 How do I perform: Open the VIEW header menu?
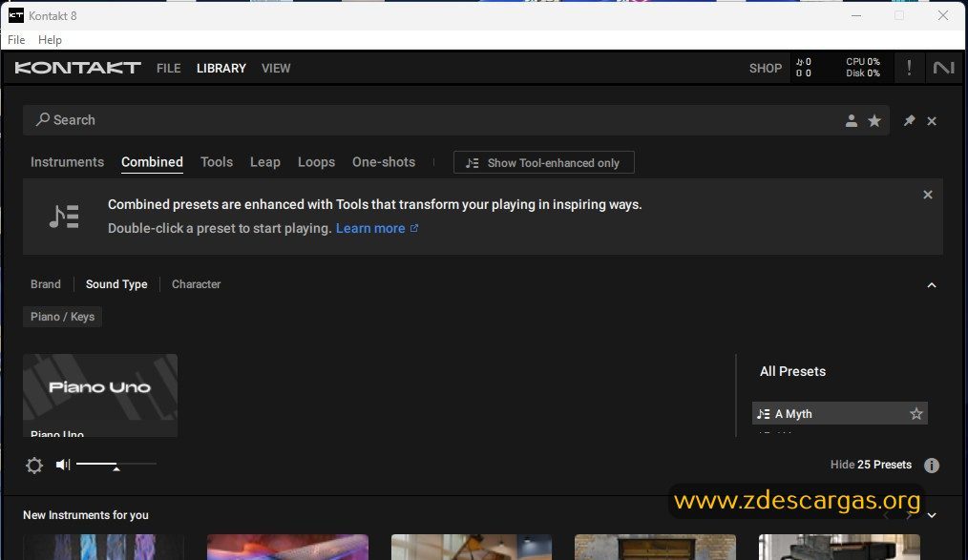click(x=276, y=68)
